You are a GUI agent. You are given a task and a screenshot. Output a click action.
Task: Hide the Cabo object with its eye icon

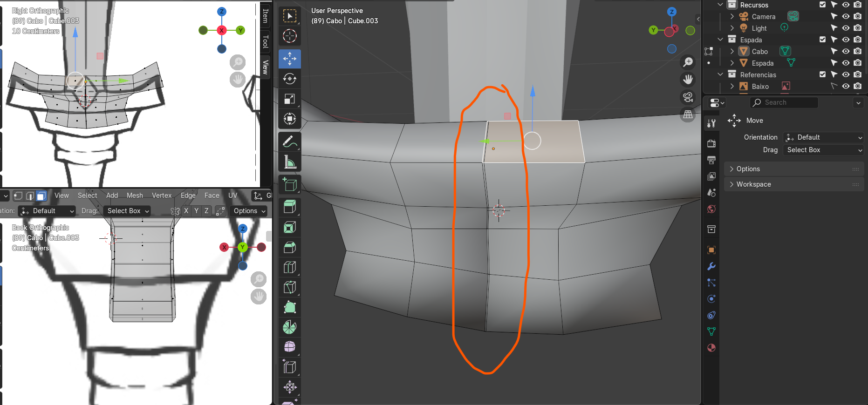pyautogui.click(x=846, y=51)
